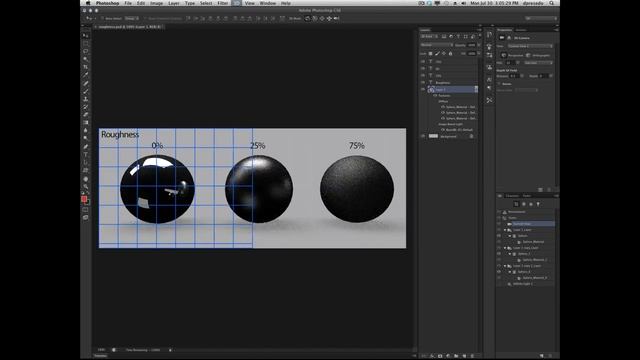Toggle Show Transform Controls checkbox

145,18
